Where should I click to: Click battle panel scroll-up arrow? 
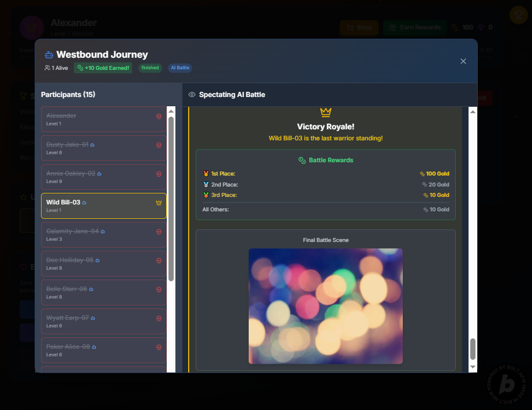473,111
